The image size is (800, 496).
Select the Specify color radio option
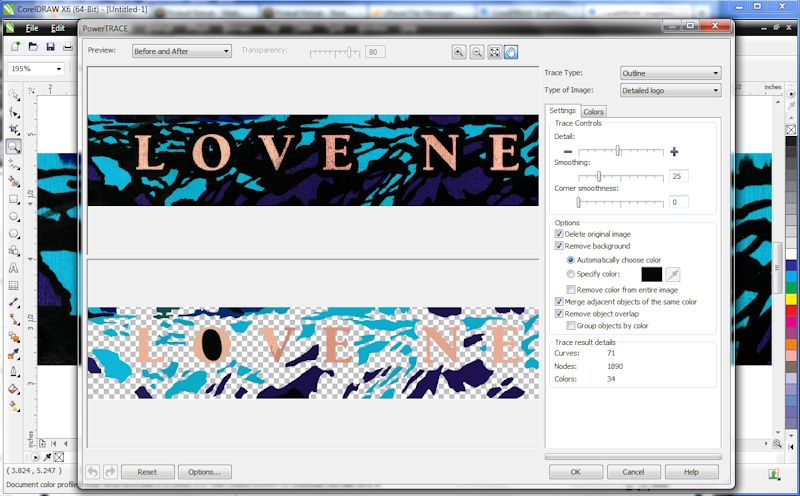click(x=570, y=273)
